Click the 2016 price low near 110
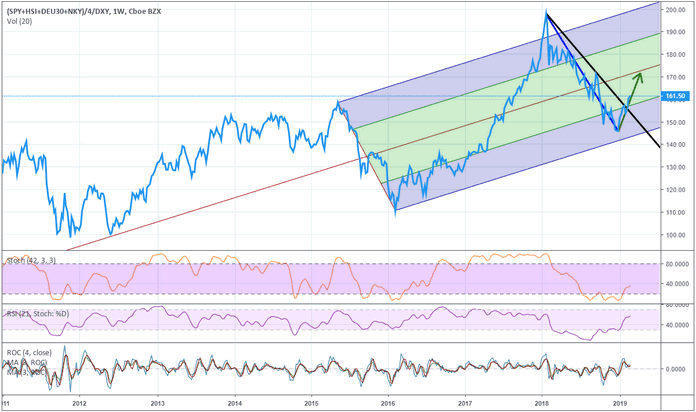The width and height of the screenshot is (696, 412). click(395, 211)
